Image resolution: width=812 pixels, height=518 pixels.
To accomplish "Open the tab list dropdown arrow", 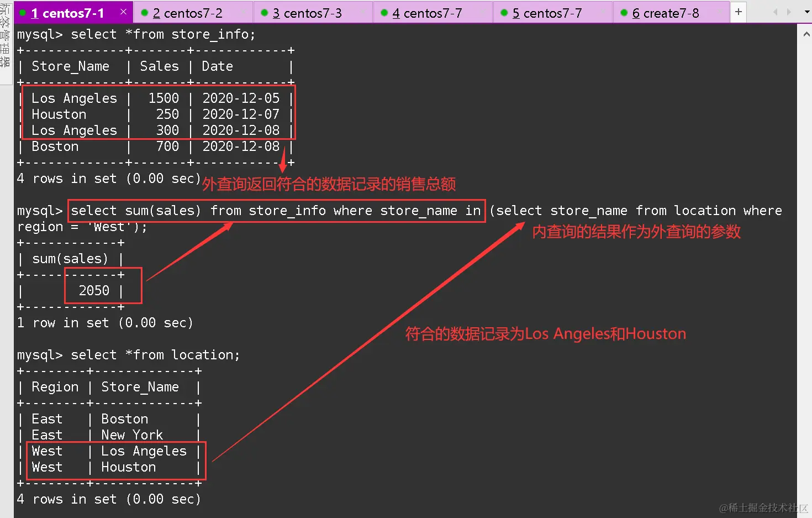I will (x=807, y=12).
